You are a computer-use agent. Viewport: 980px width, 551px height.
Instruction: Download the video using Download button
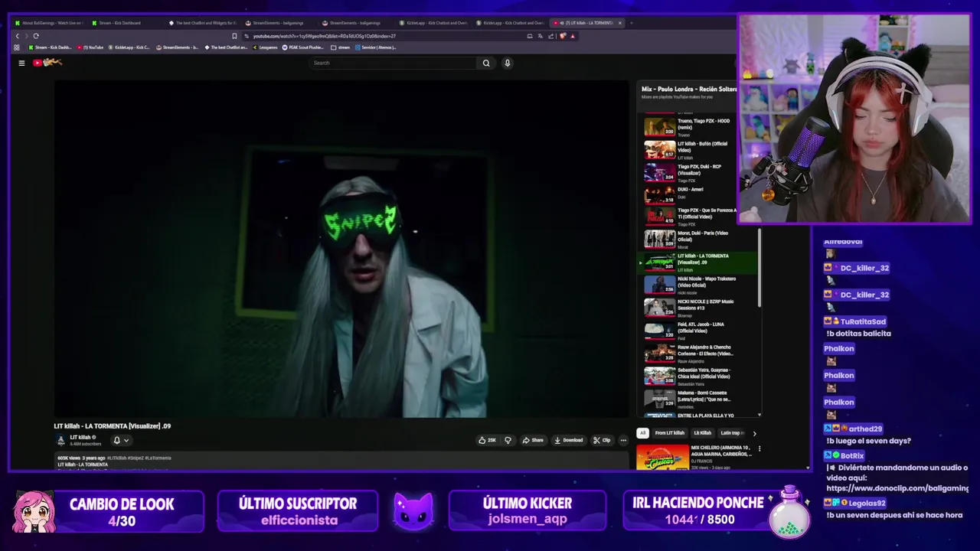[x=569, y=440]
